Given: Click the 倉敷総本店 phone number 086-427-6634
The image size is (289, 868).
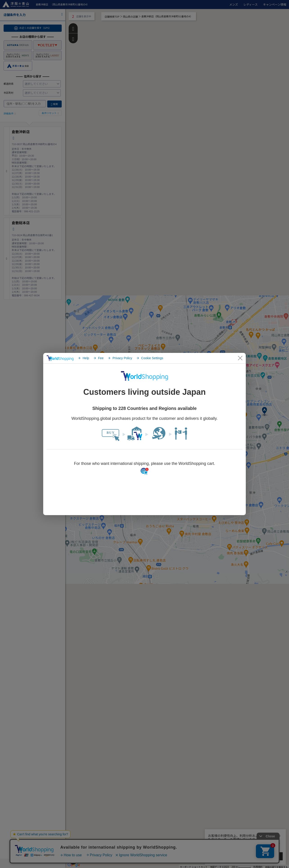Looking at the screenshot, I should (x=32, y=295).
